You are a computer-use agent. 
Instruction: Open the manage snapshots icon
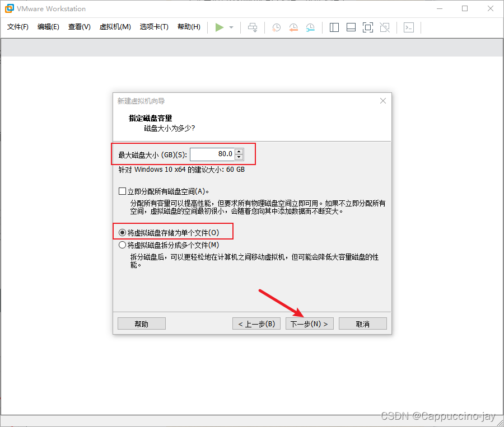[x=310, y=27]
